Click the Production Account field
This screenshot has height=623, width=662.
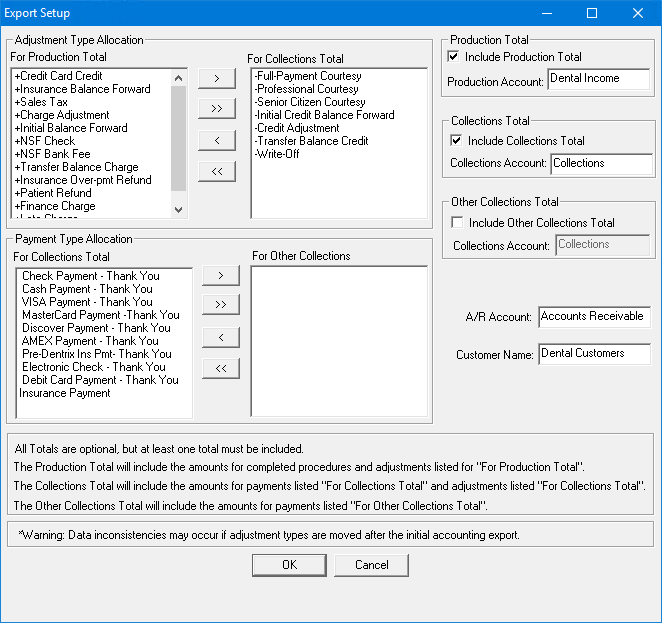(x=598, y=79)
